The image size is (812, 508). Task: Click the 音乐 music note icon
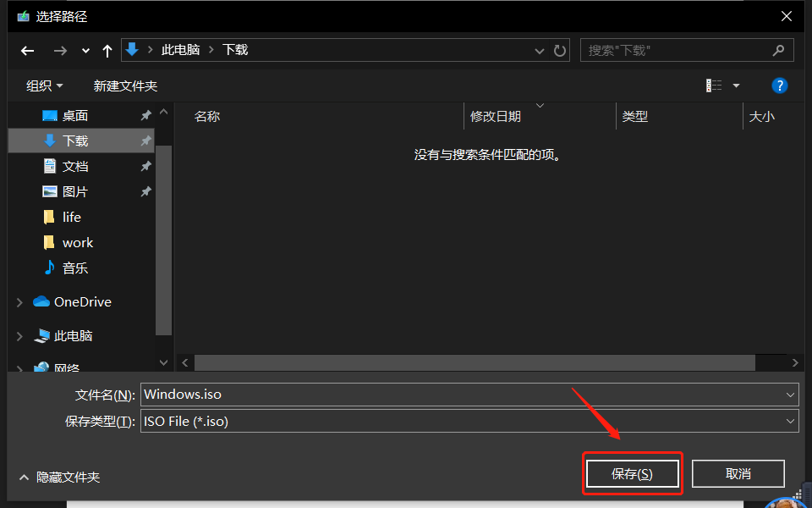point(50,268)
